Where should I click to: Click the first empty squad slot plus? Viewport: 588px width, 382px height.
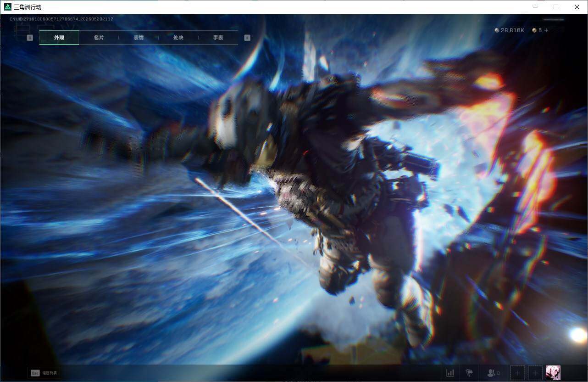pyautogui.click(x=517, y=373)
